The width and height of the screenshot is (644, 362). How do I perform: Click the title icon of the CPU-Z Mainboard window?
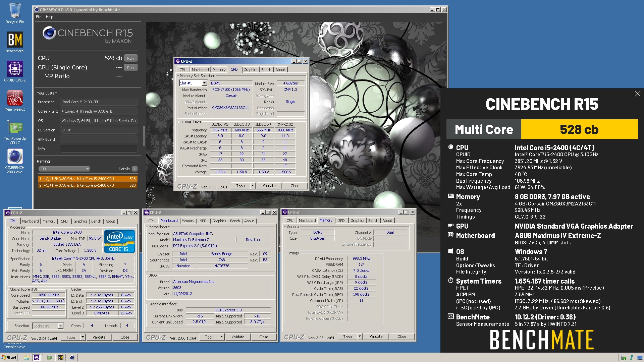pyautogui.click(x=147, y=213)
